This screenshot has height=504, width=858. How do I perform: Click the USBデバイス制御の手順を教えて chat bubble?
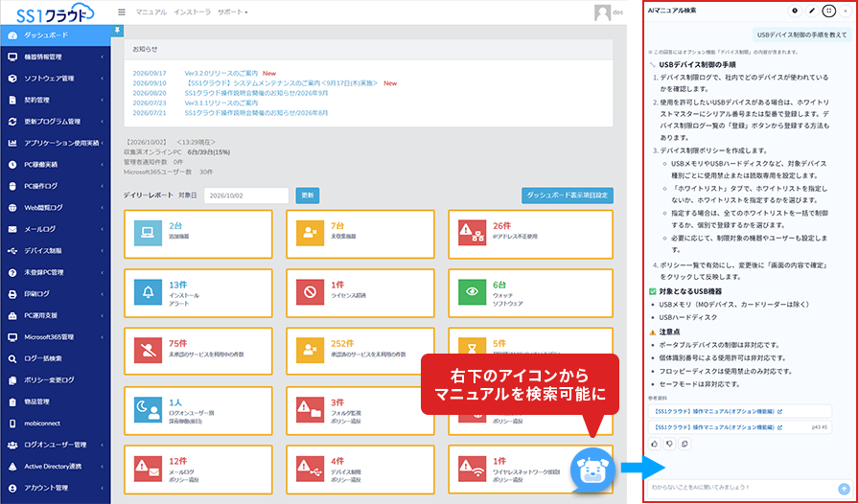point(802,35)
